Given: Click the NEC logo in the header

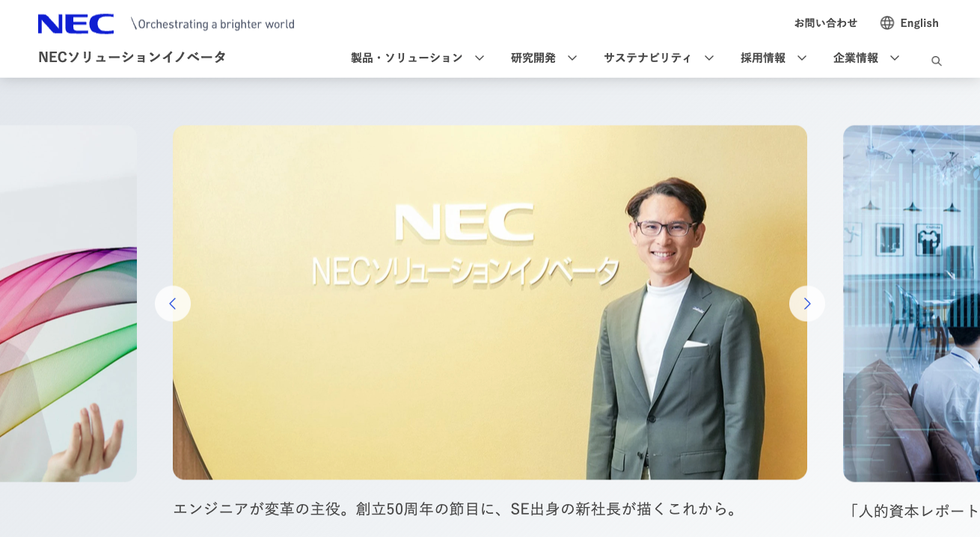Looking at the screenshot, I should coord(76,24).
